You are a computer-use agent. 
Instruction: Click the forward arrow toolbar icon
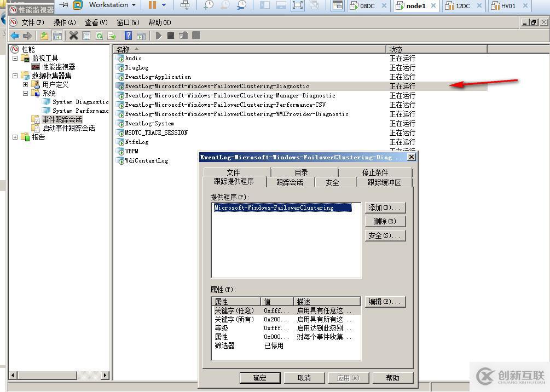pos(27,36)
